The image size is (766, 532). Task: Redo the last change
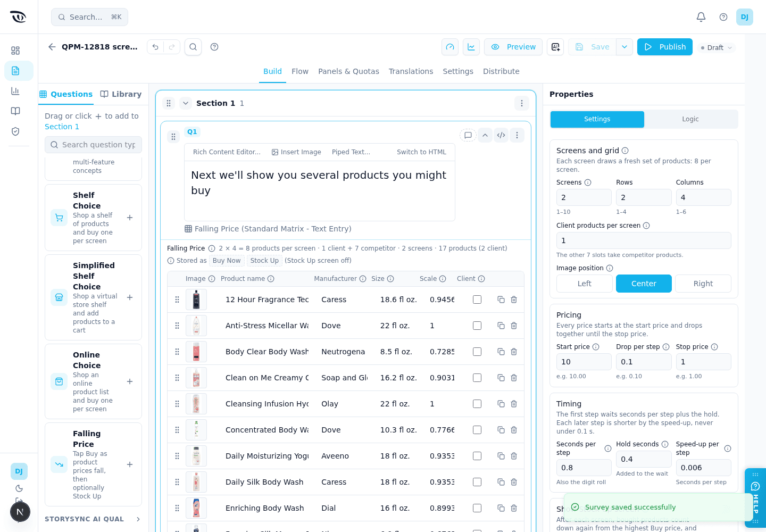(x=172, y=47)
